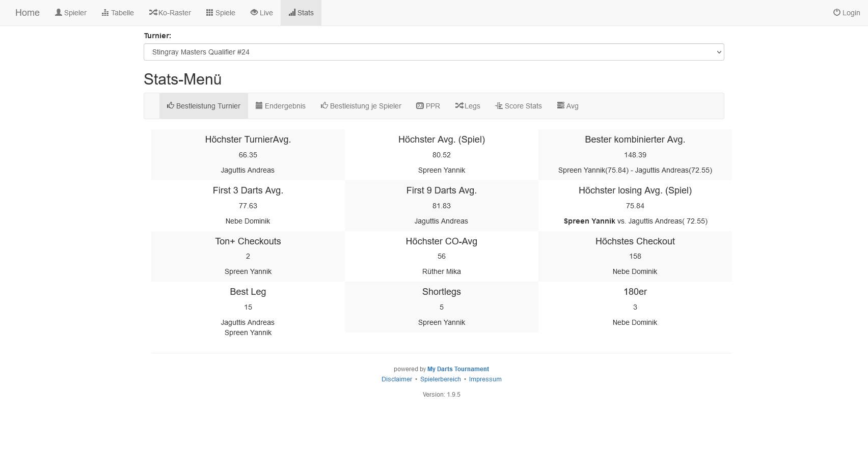Expand the Turnier selection dropdown
This screenshot has width=868, height=472.
pos(433,52)
